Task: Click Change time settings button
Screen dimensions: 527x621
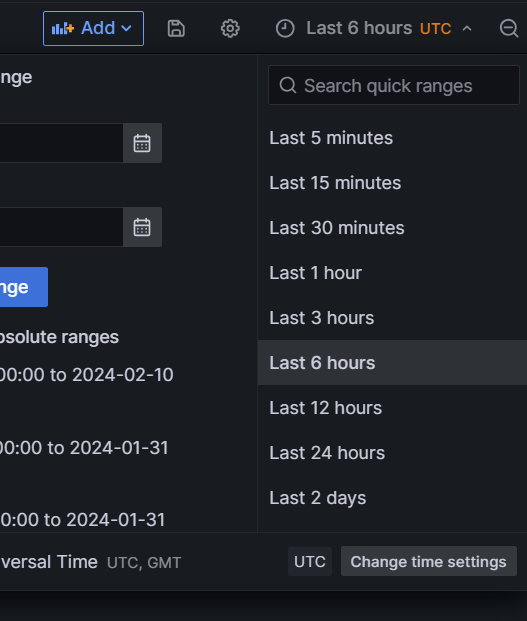Action: pos(428,562)
